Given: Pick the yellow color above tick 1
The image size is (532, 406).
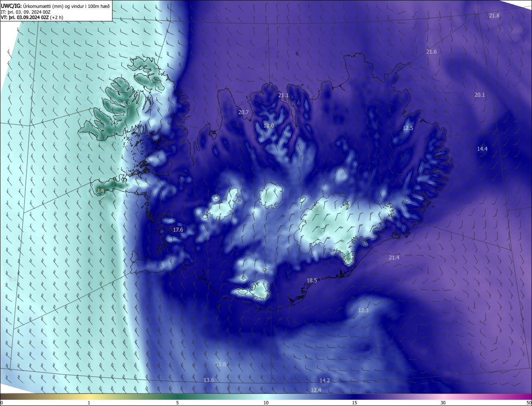Looking at the screenshot, I should coord(89,396).
